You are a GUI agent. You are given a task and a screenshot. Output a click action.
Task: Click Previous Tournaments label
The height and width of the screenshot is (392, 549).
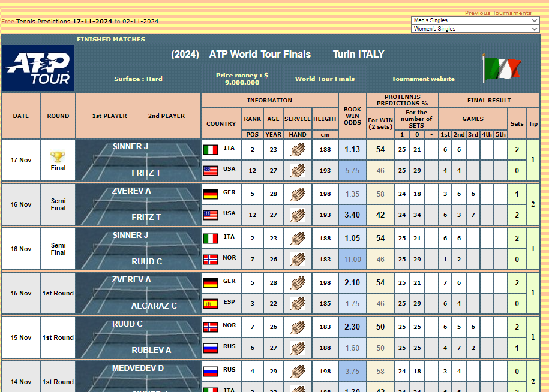click(498, 13)
